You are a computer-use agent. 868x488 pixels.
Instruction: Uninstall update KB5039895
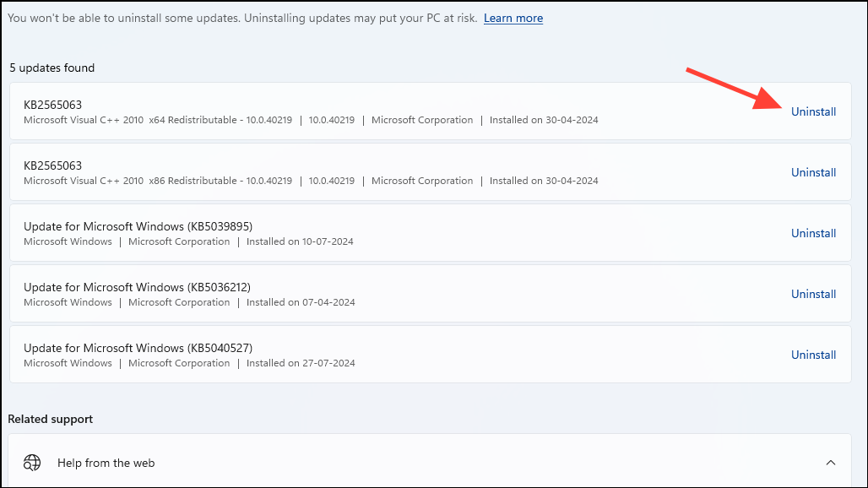tap(813, 234)
